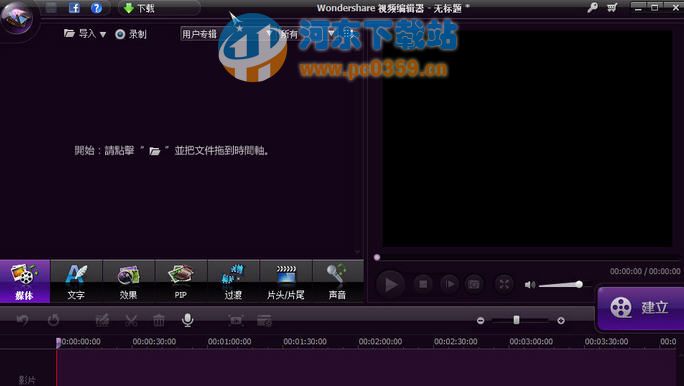Undo the last action
Viewport: 684px width, 386px height.
click(23, 321)
